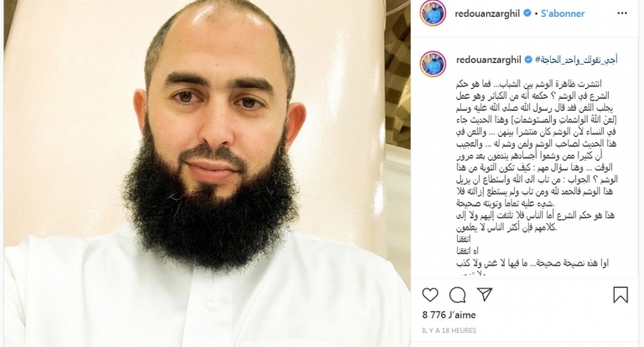
Task: Click the verified badge beside caption username
Action: [x=528, y=60]
